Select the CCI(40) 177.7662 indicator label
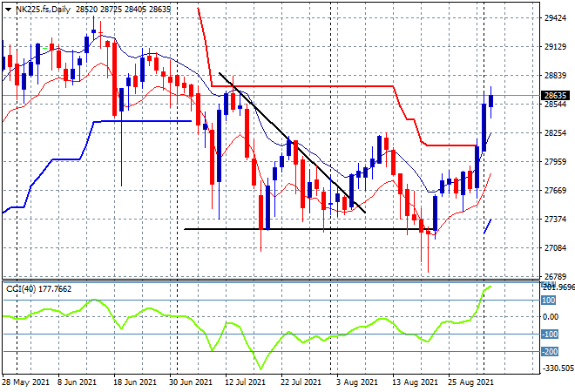Screen dimensions: 575x392 pos(39,289)
